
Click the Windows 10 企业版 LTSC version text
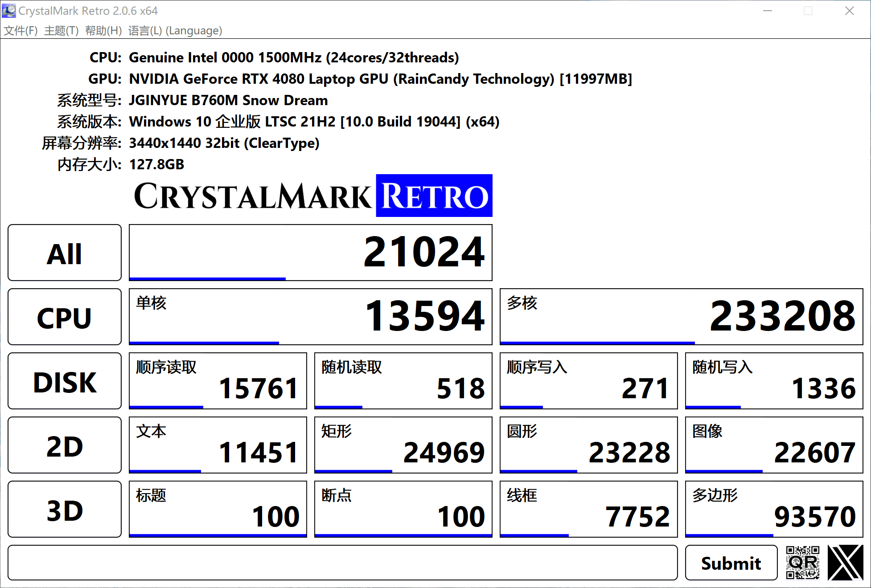pos(314,122)
